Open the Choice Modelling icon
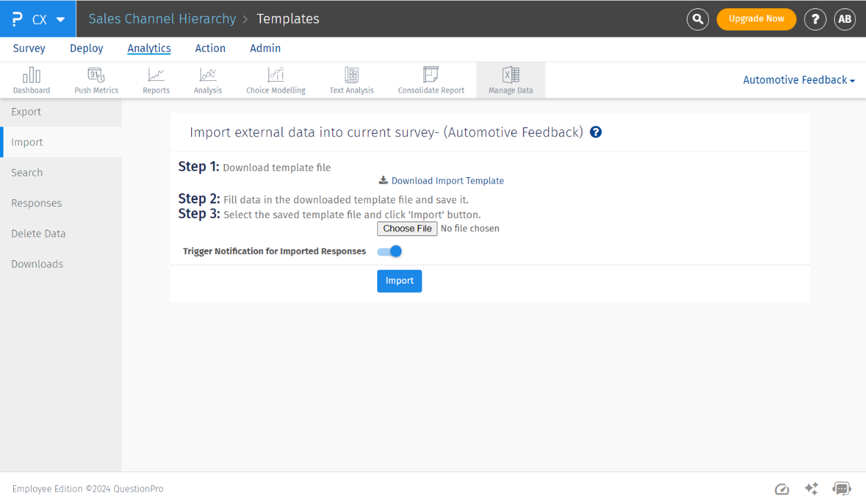The height and width of the screenshot is (504, 866). click(276, 75)
